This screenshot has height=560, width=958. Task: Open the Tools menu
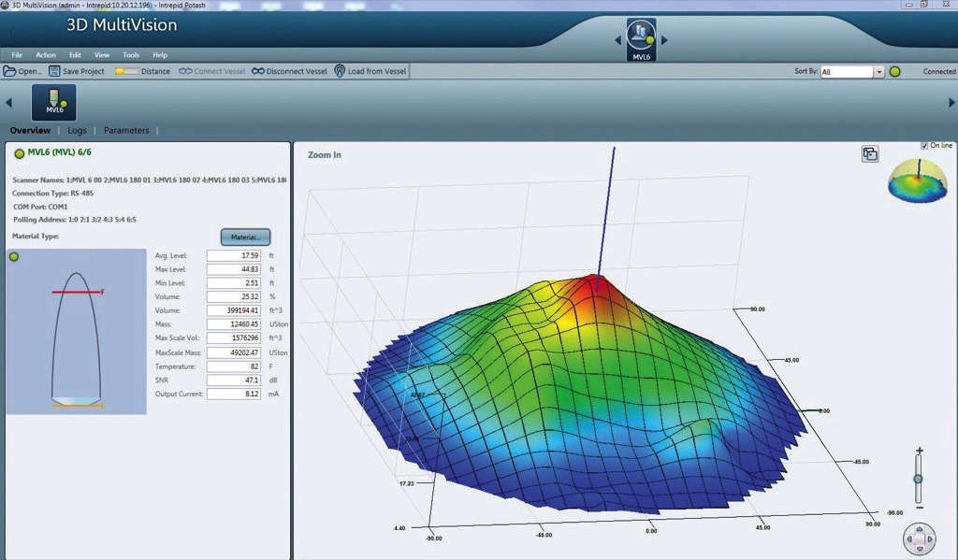pyautogui.click(x=131, y=55)
